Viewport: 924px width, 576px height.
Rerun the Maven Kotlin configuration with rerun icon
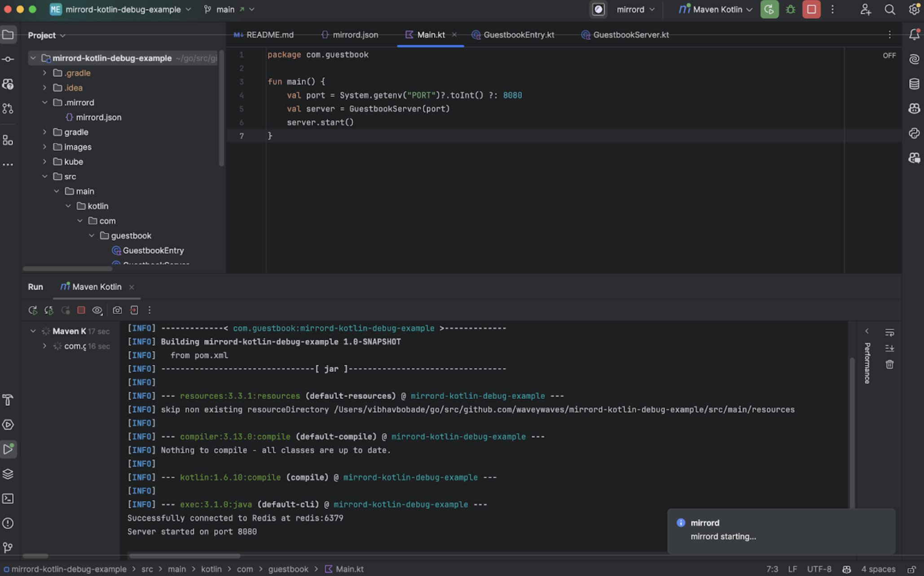click(x=33, y=310)
